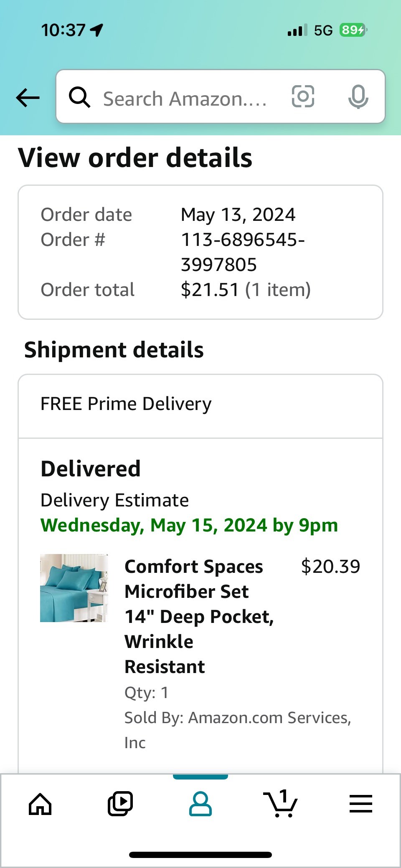Tap the back arrow icon
The image size is (401, 868).
[28, 98]
